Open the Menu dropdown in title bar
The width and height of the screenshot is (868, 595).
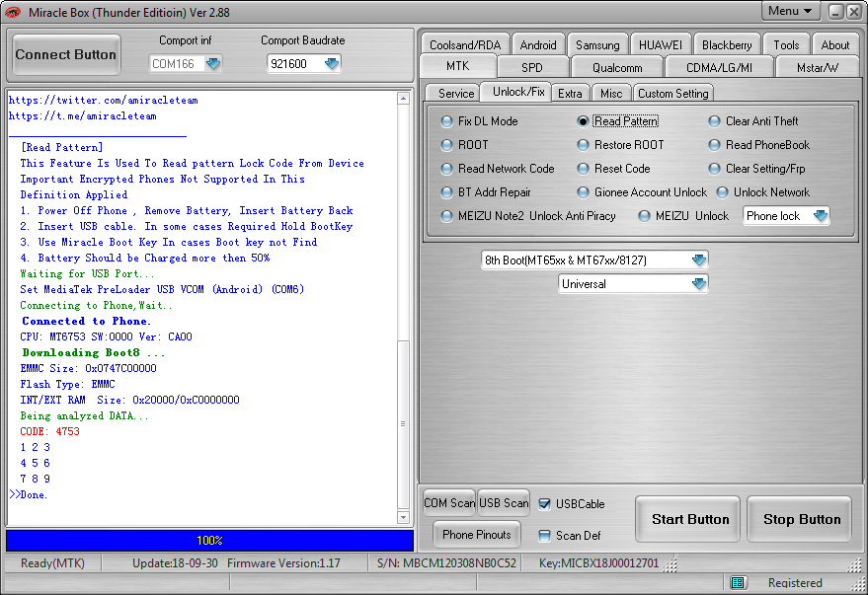[x=790, y=11]
